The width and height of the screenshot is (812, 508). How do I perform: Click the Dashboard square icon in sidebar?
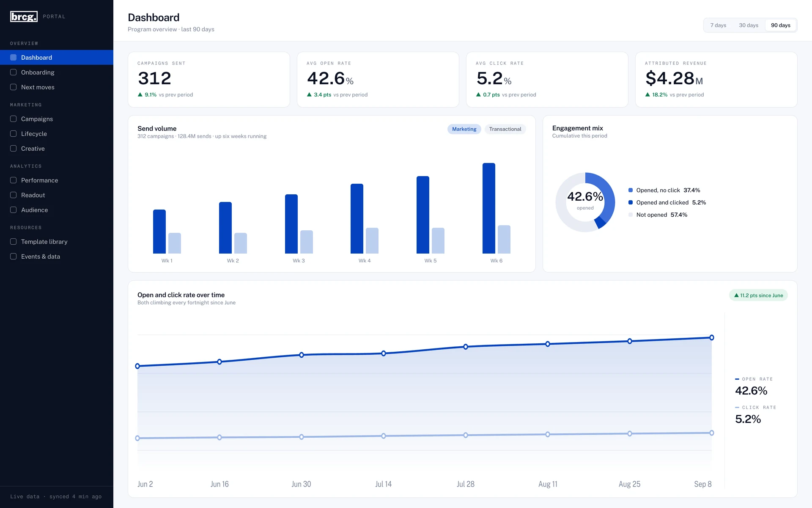[14, 58]
